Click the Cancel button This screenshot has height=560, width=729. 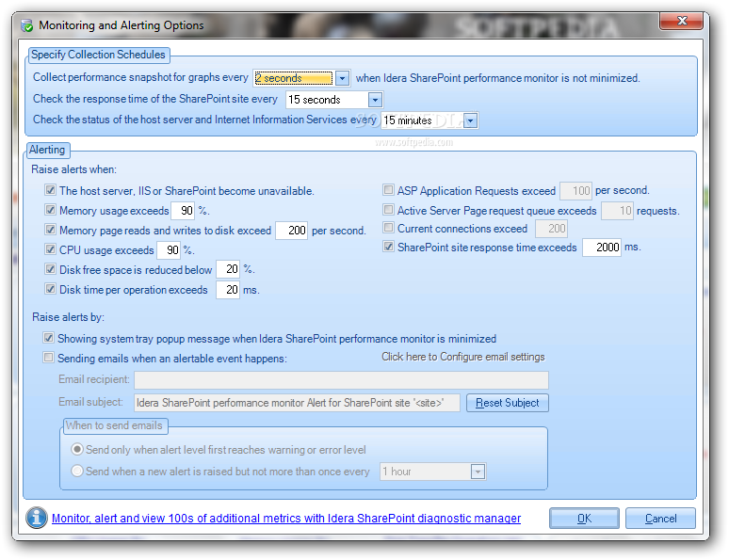point(660,519)
